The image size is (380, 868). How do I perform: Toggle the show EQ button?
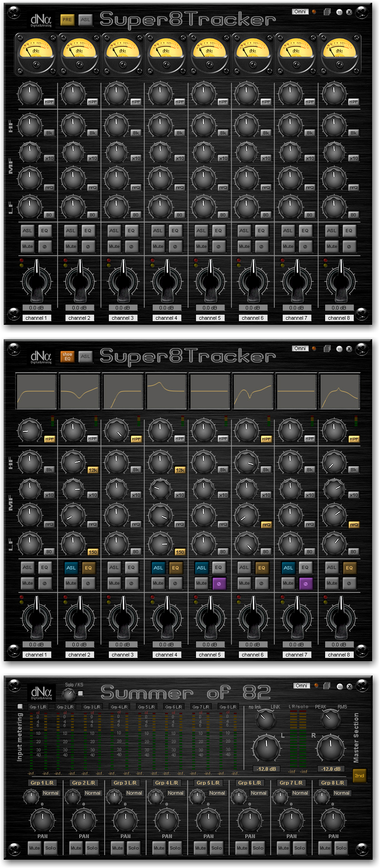[x=67, y=357]
